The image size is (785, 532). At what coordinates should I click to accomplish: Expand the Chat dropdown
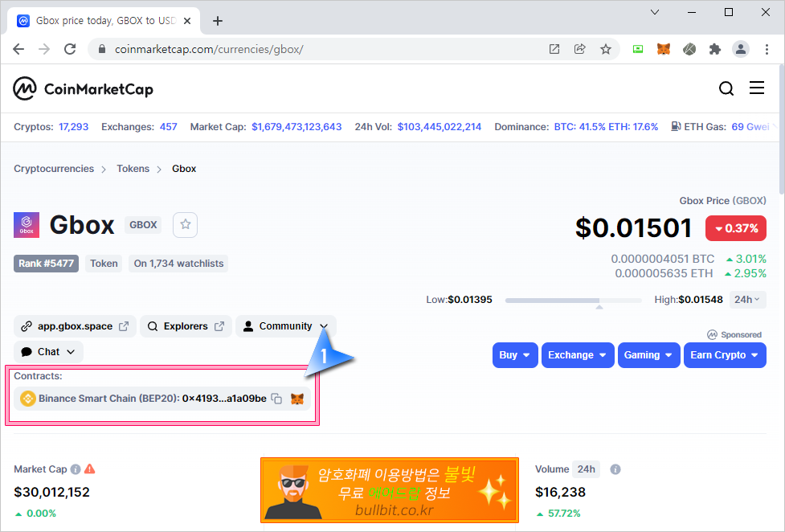48,352
